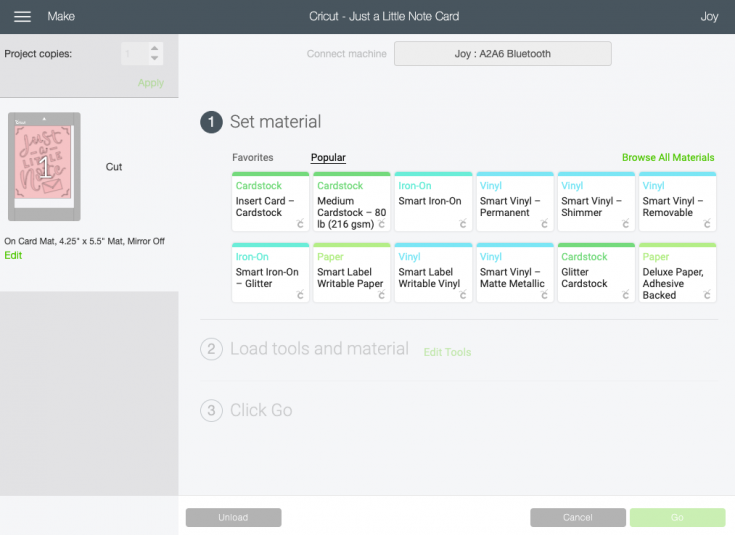Viewport: 735px width, 535px height.
Task: Click the Edit link under mat details
Action: (13, 256)
